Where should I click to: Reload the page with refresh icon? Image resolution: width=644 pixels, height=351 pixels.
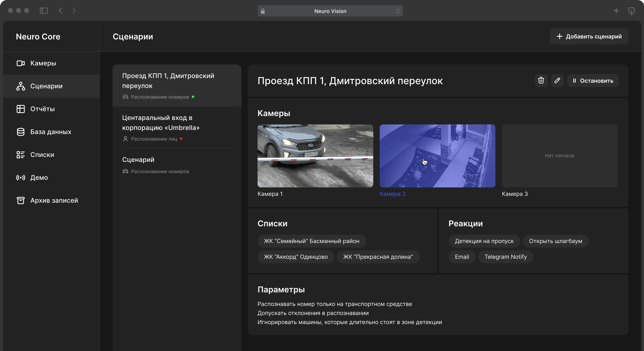(398, 11)
